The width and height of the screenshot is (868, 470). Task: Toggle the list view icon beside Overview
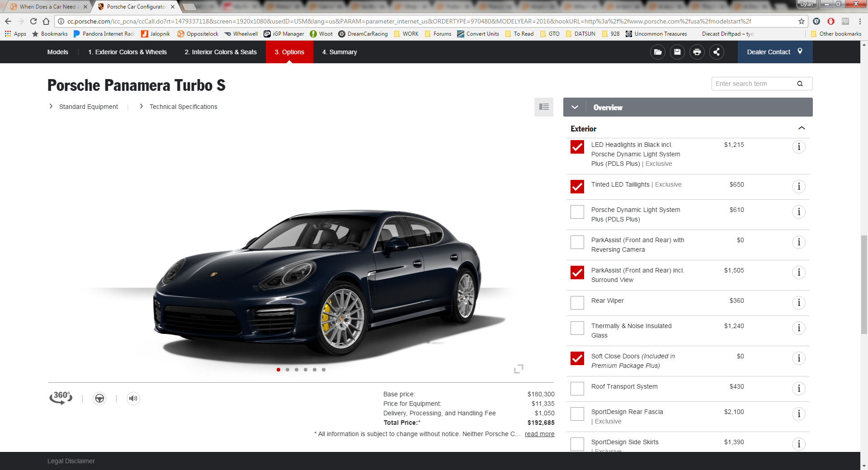(544, 107)
